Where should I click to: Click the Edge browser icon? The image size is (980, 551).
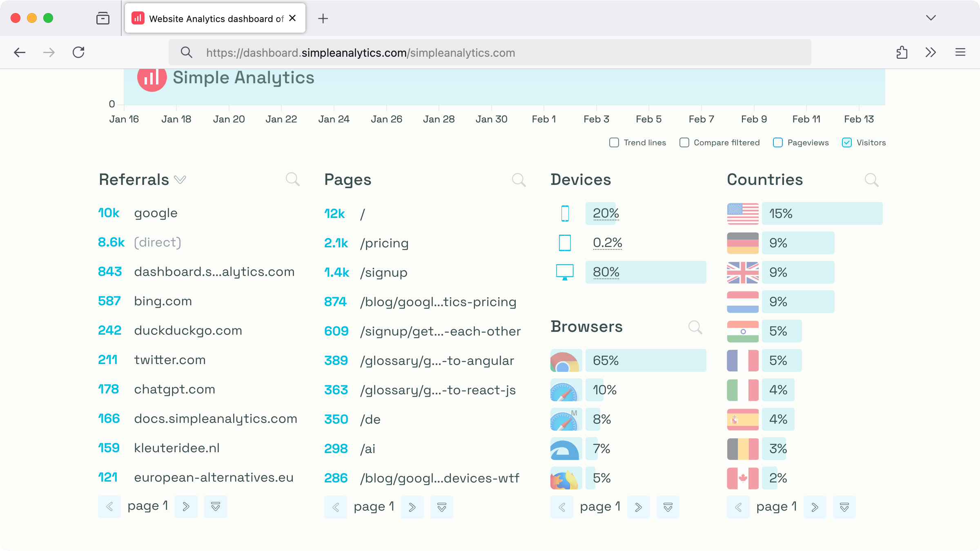[566, 449]
